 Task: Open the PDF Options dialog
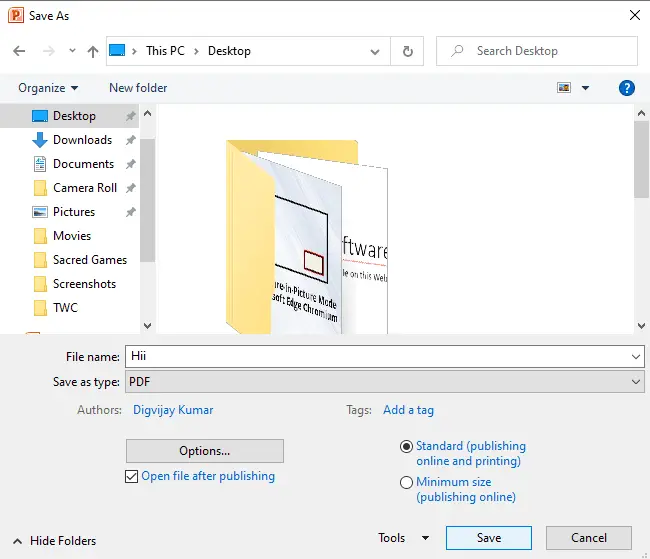coord(205,451)
